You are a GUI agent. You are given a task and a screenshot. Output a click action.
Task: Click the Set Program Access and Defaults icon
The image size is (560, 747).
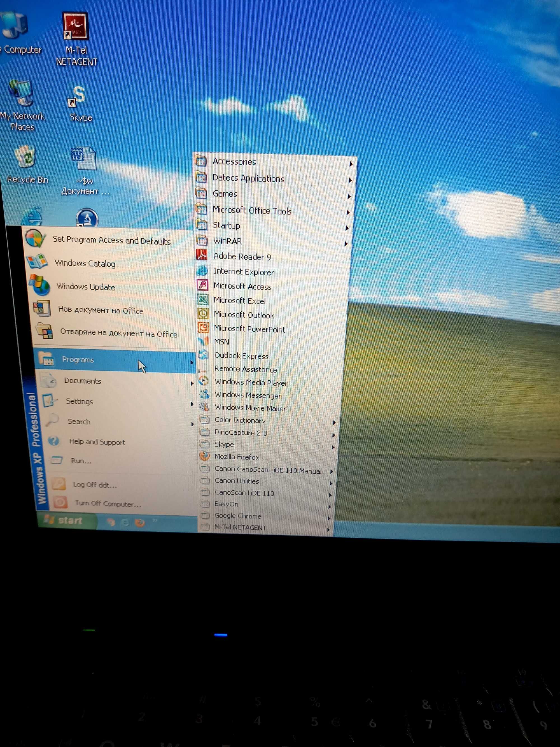(x=36, y=238)
